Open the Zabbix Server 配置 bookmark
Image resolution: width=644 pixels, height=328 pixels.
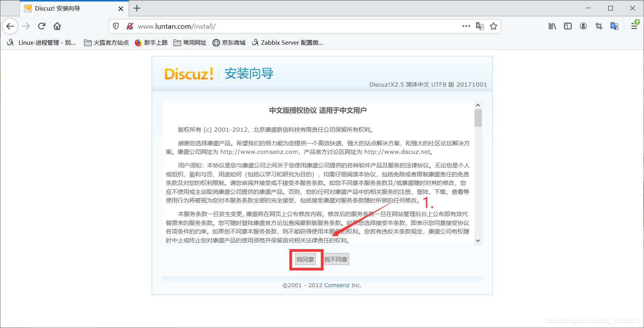click(x=287, y=43)
